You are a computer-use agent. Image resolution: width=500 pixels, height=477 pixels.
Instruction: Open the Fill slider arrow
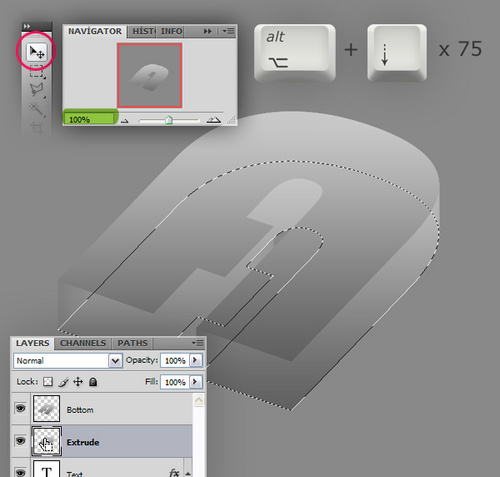[x=196, y=381]
